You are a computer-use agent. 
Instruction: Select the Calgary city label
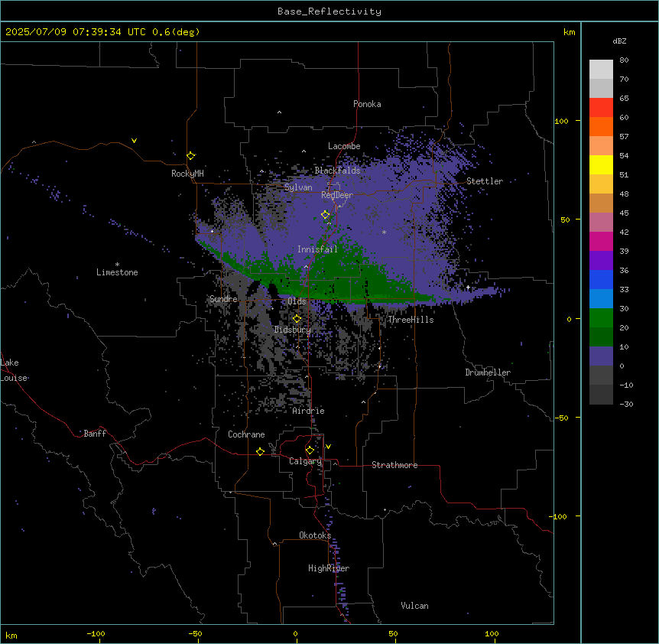(x=306, y=461)
